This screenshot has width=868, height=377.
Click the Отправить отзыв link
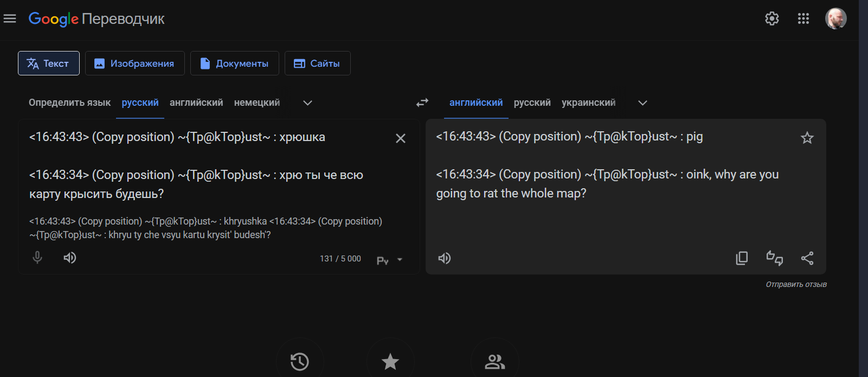[796, 284]
